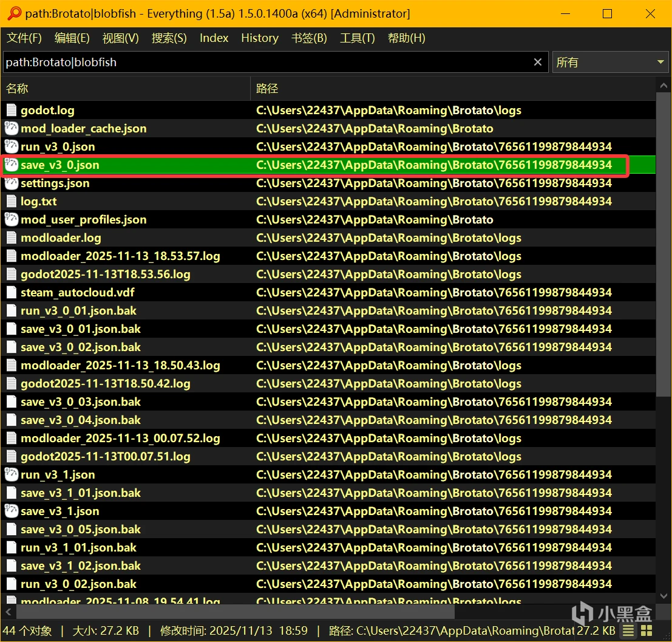Click the file icon of save_v3_0_04.json.bak
The image size is (672, 642).
(12, 420)
